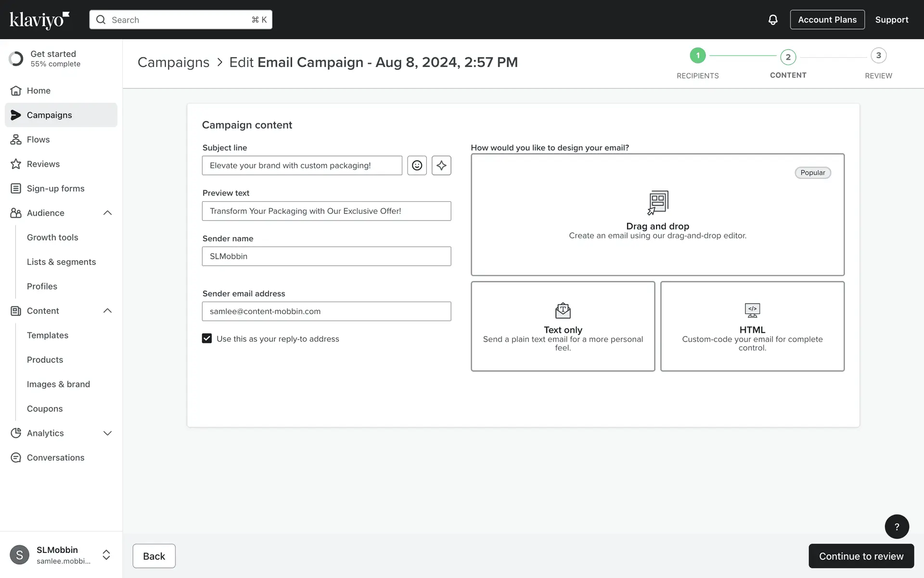Uncheck Use this as reply-to address
This screenshot has width=924, height=578.
pyautogui.click(x=207, y=339)
